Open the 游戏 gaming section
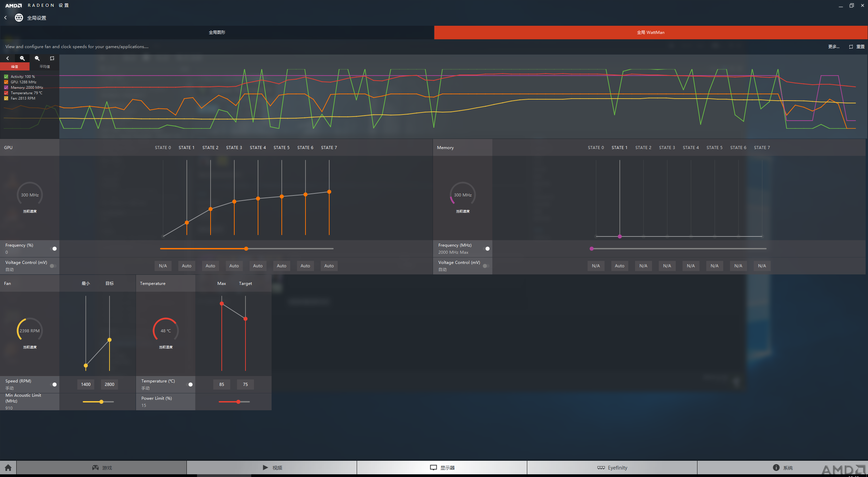The width and height of the screenshot is (868, 477). (x=102, y=468)
